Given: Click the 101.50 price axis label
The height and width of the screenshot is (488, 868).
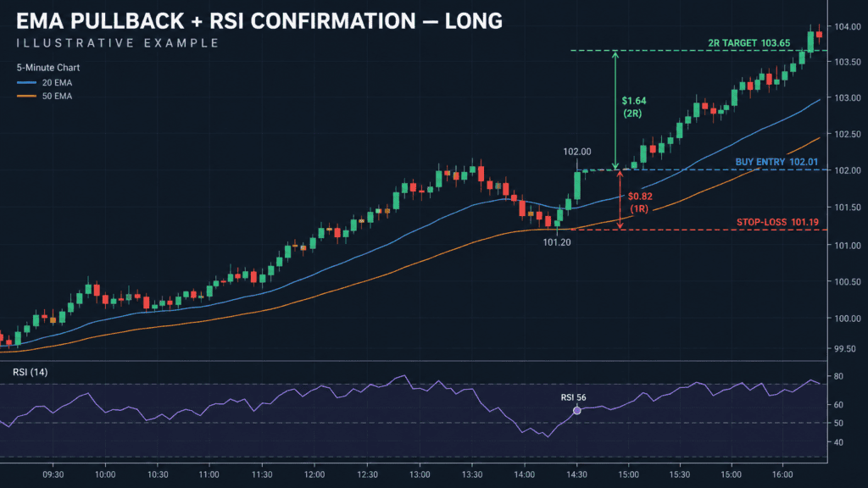Looking at the screenshot, I should 848,208.
